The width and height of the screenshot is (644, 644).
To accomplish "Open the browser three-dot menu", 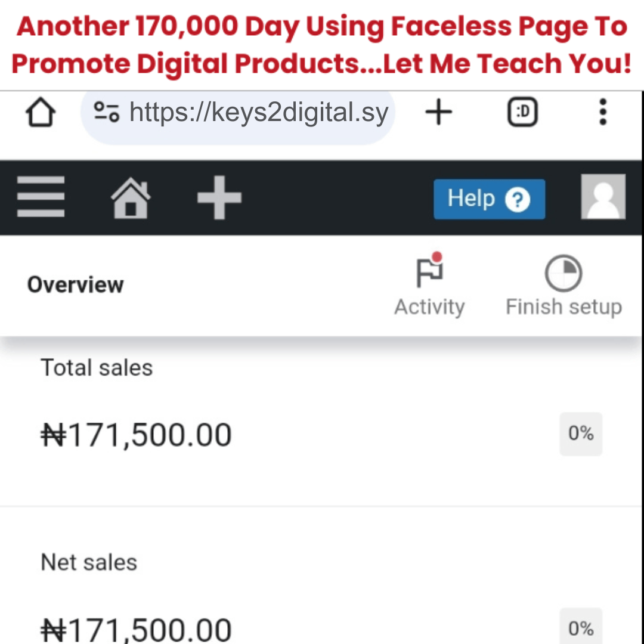I will [603, 112].
